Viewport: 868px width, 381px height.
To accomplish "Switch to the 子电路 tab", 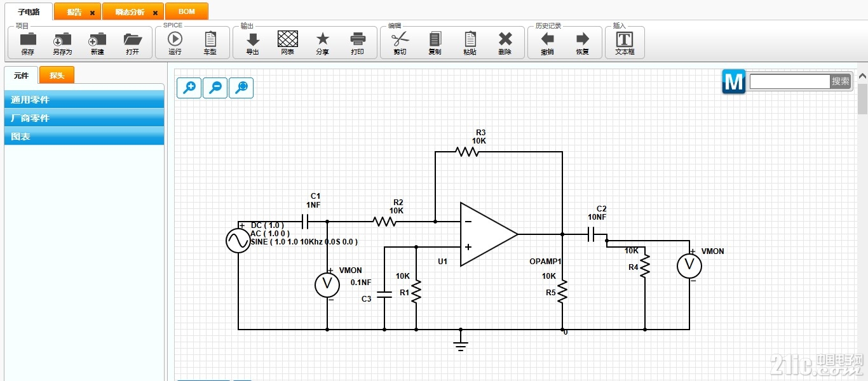I will point(29,11).
